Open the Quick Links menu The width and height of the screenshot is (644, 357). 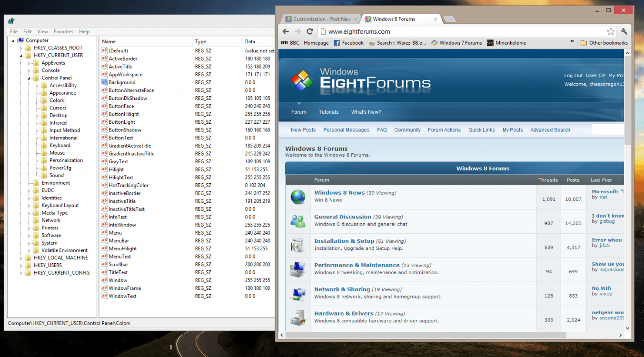tap(481, 130)
